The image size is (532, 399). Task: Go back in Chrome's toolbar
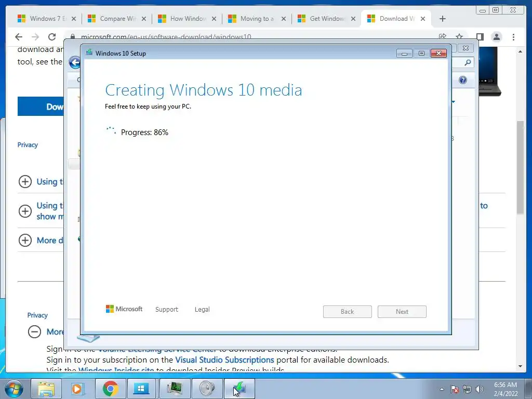[x=19, y=37]
